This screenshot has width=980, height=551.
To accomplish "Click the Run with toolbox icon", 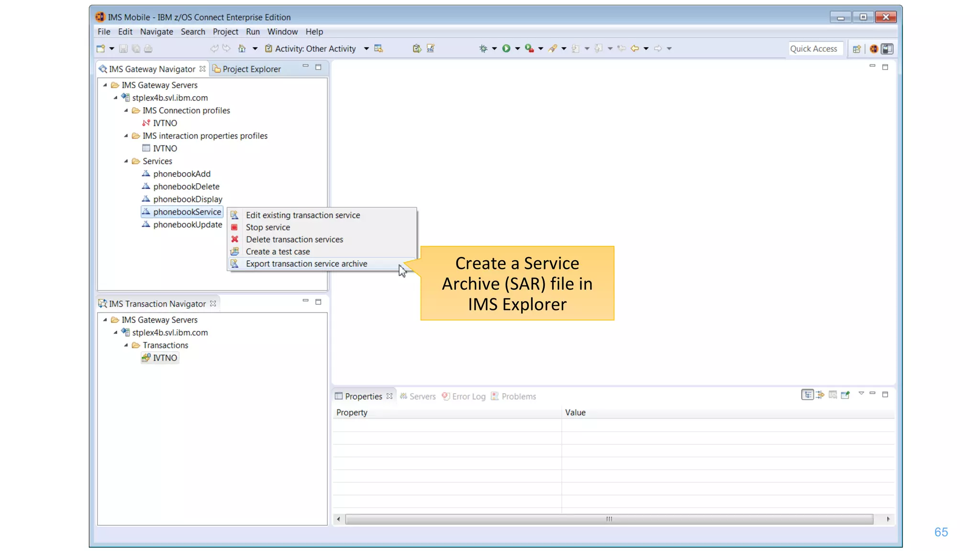I will (529, 48).
